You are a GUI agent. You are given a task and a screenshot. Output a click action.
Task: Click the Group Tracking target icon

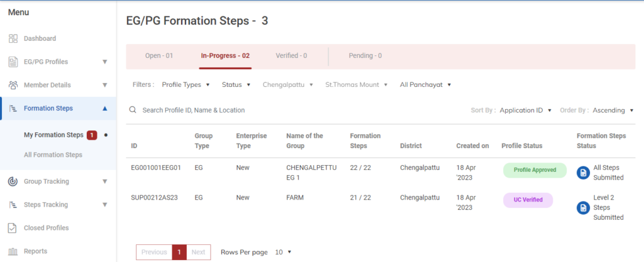[x=13, y=181]
